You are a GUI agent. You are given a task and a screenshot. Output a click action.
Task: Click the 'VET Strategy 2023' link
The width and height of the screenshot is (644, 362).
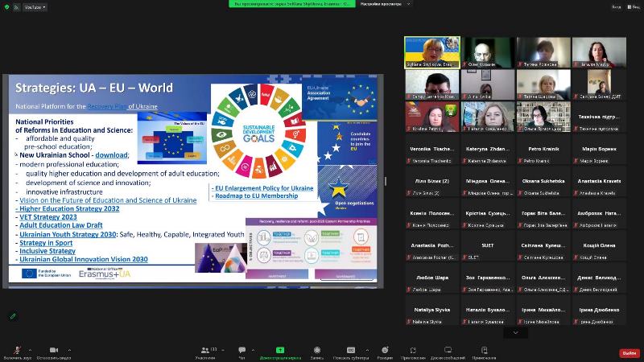click(48, 217)
